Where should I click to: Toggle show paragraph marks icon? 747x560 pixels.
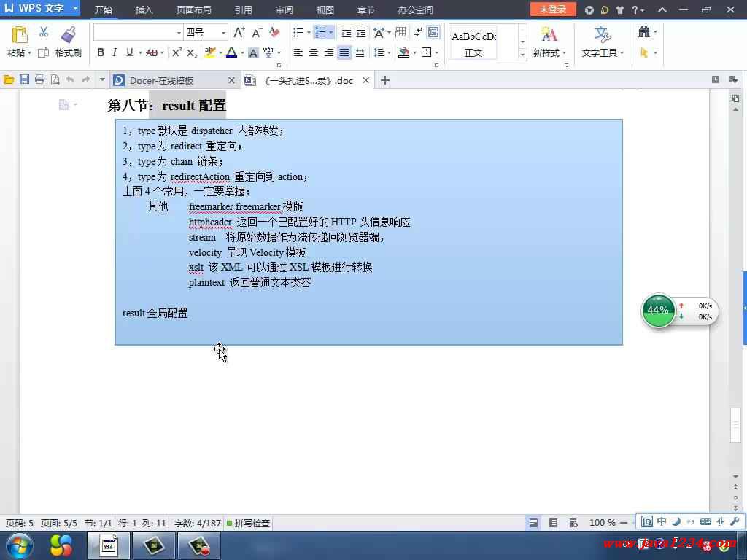pyautogui.click(x=418, y=32)
